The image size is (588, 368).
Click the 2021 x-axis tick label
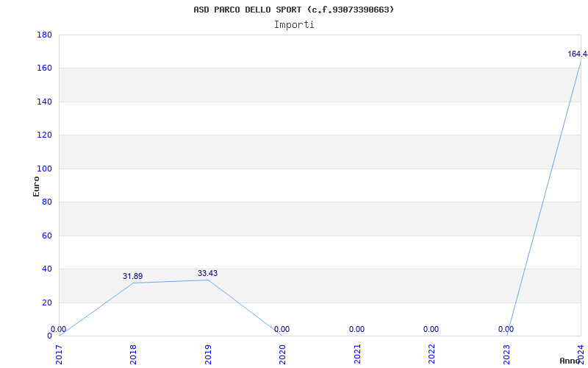coord(357,354)
